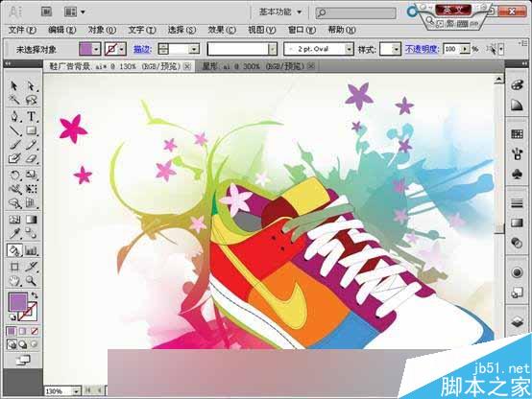This screenshot has height=399, width=532.
Task: Select the Eyedropper tool
Action: point(14,233)
